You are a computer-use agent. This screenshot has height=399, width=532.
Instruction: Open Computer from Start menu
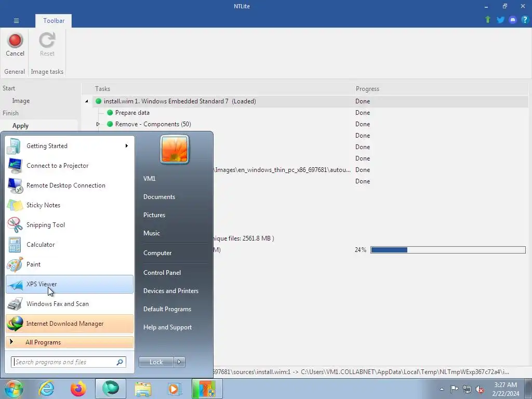click(157, 253)
